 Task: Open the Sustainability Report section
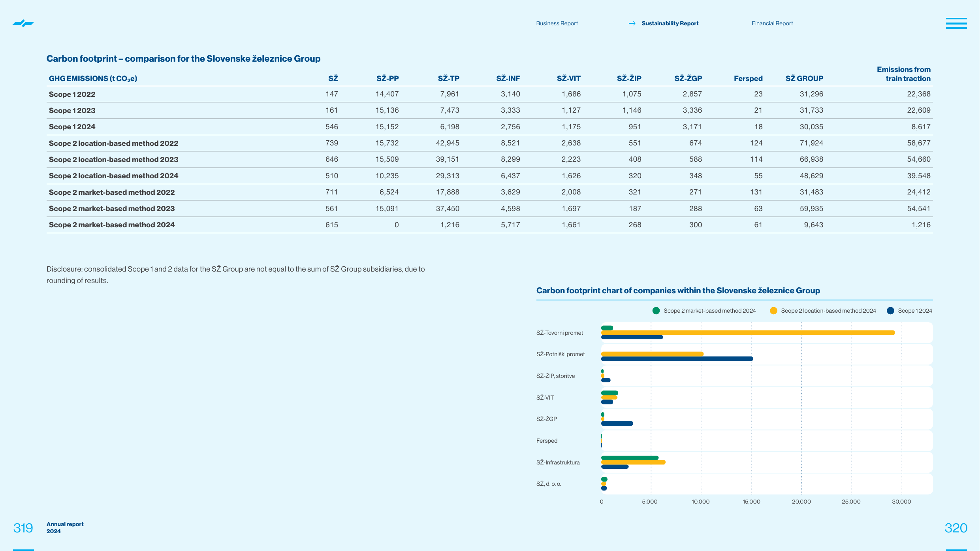point(670,23)
